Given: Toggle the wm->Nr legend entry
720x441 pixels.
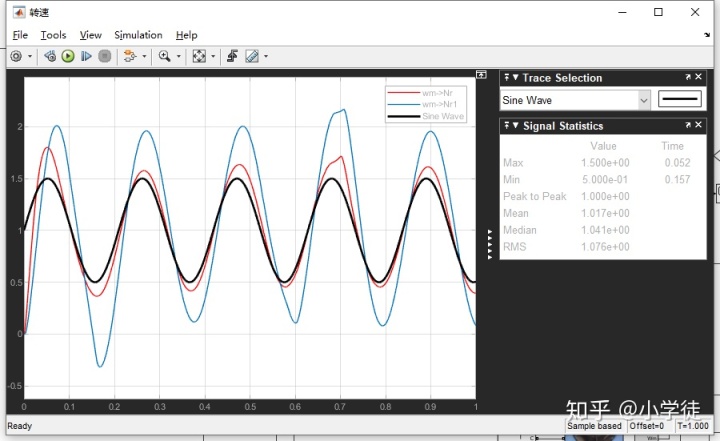Looking at the screenshot, I should (425, 93).
